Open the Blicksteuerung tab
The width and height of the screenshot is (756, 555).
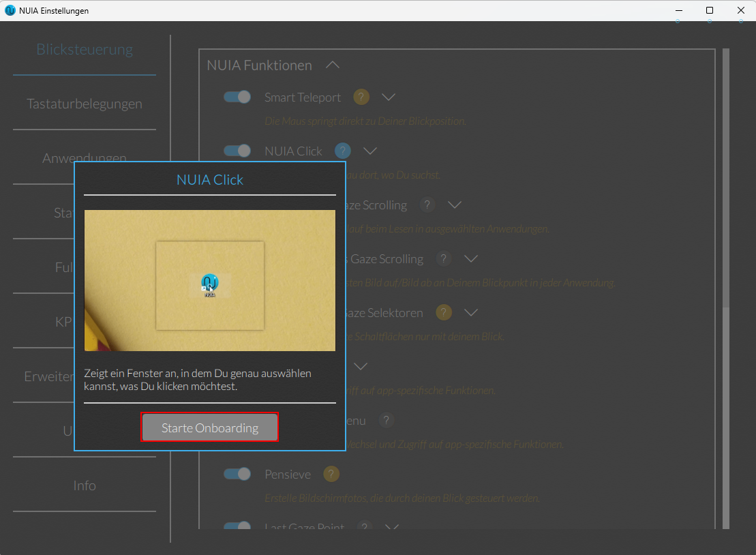pyautogui.click(x=85, y=49)
